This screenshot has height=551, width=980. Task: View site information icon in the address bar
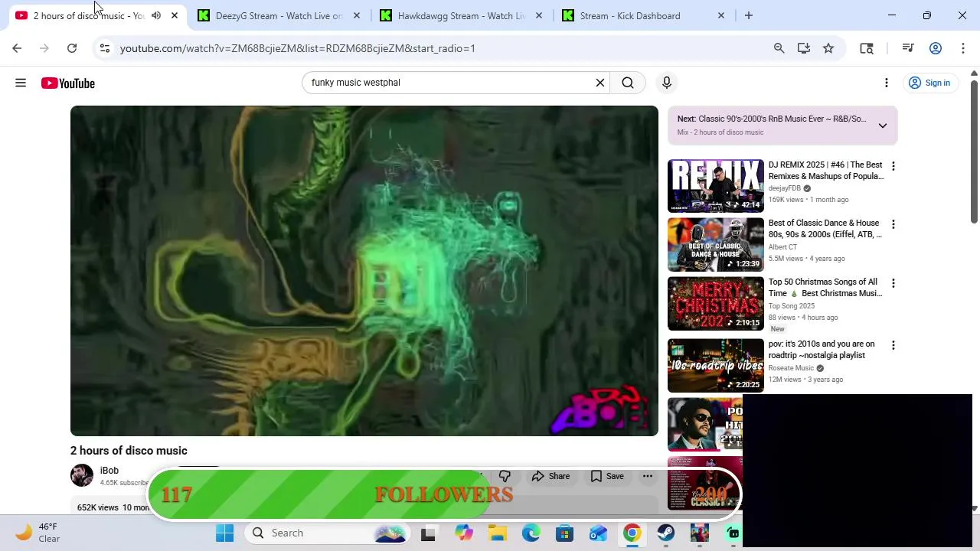105,48
